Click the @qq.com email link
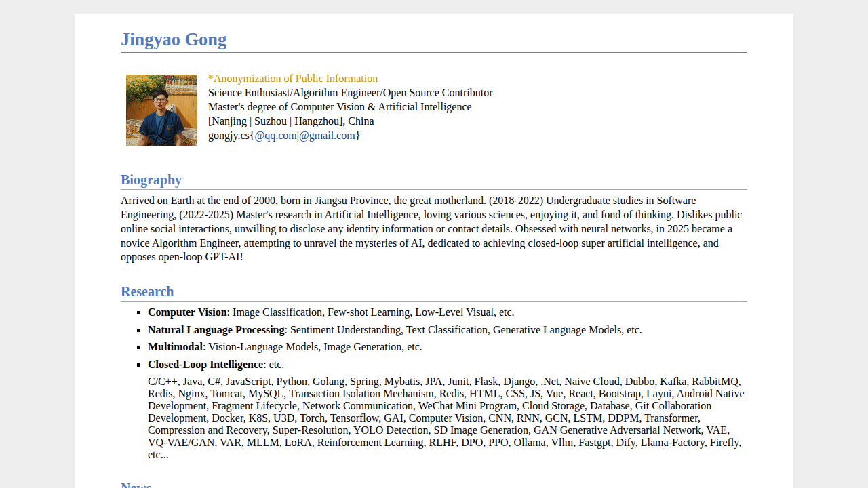This screenshot has width=868, height=488. [275, 136]
